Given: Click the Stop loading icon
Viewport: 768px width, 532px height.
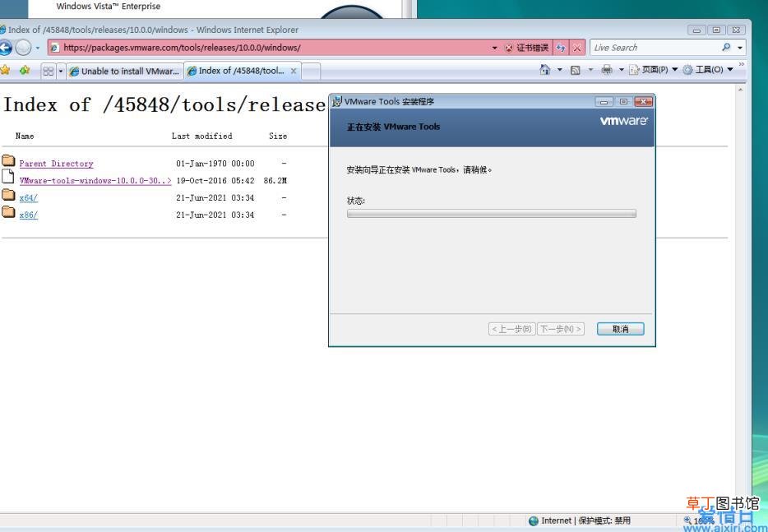Looking at the screenshot, I should pos(577,48).
